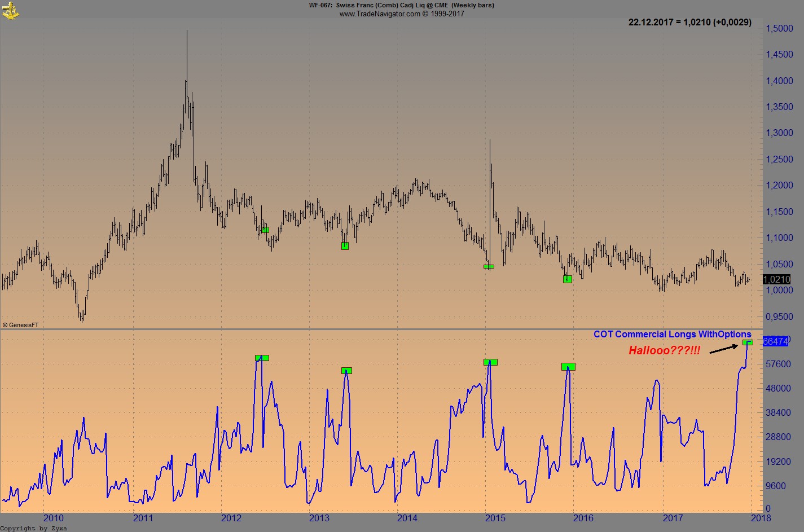804x532 pixels.
Task: Click the 1,0500 price axis label
Action: point(779,264)
